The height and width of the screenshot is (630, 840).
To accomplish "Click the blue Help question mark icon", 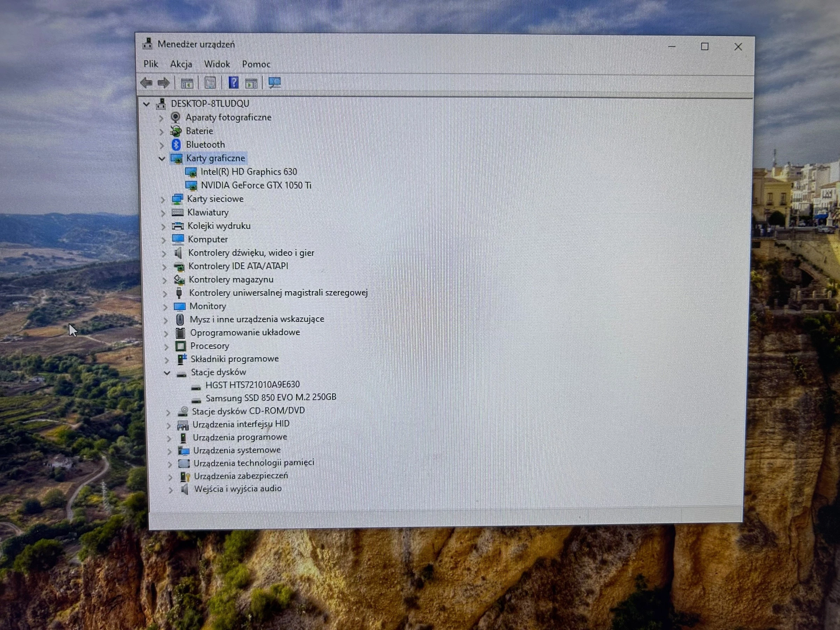I will (x=233, y=83).
